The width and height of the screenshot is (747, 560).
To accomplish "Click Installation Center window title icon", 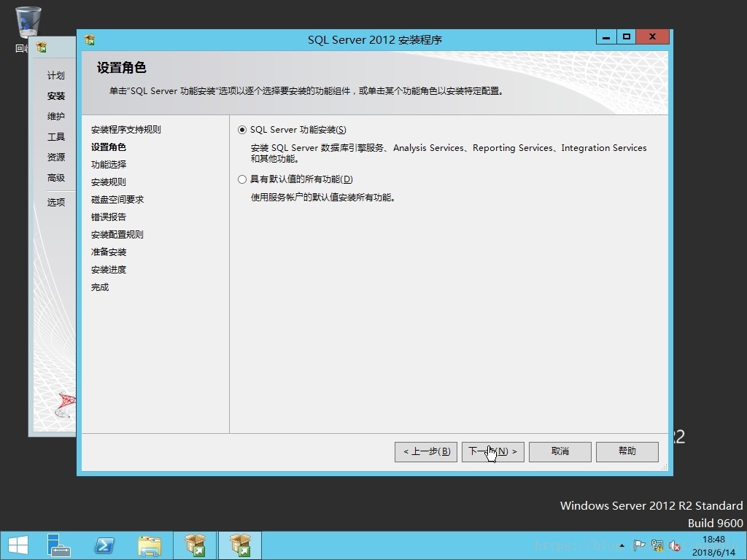I will (42, 47).
